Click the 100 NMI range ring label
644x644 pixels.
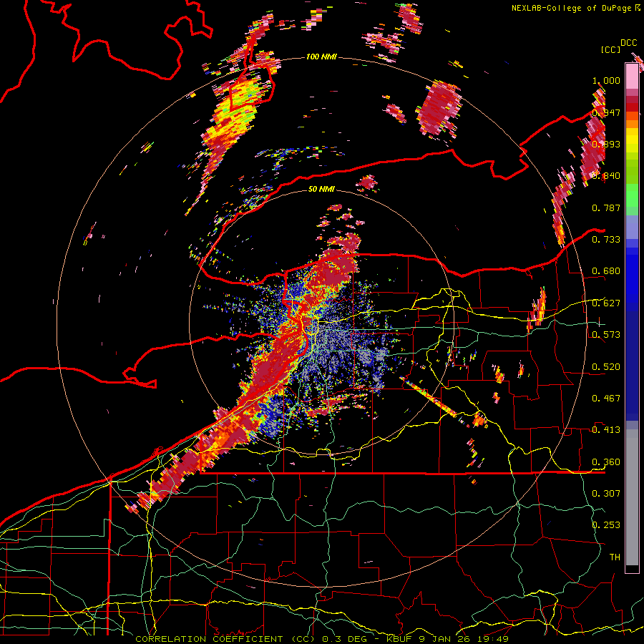coord(321,57)
